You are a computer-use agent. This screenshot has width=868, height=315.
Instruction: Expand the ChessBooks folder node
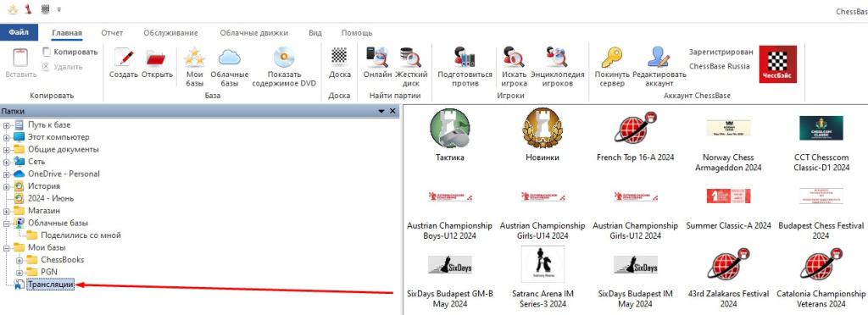click(19, 260)
